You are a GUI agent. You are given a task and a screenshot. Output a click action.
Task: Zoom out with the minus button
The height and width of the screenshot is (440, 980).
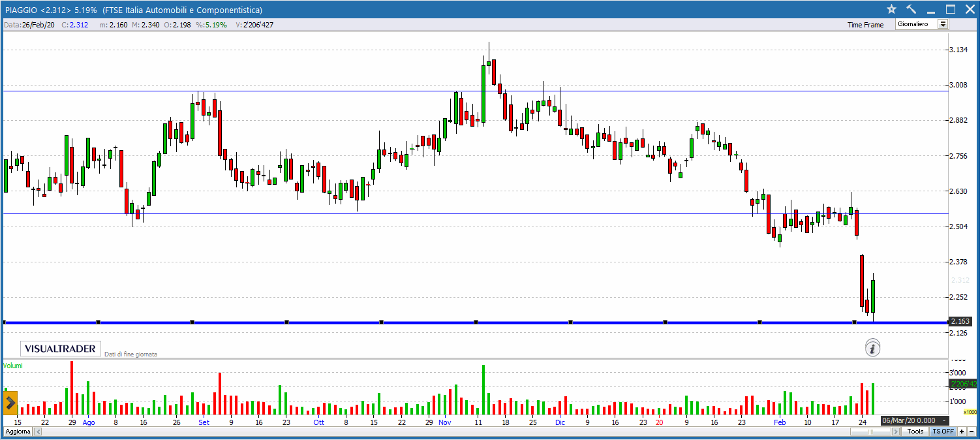[x=972, y=431]
